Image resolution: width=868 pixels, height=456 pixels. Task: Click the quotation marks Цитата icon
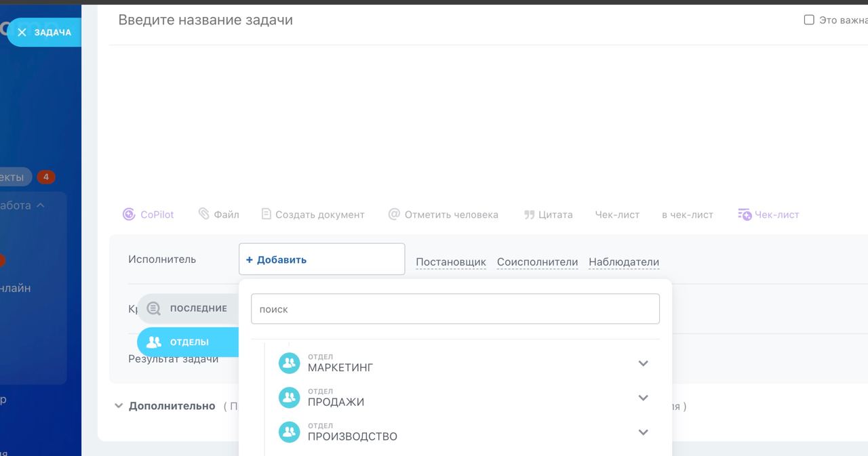[530, 215]
